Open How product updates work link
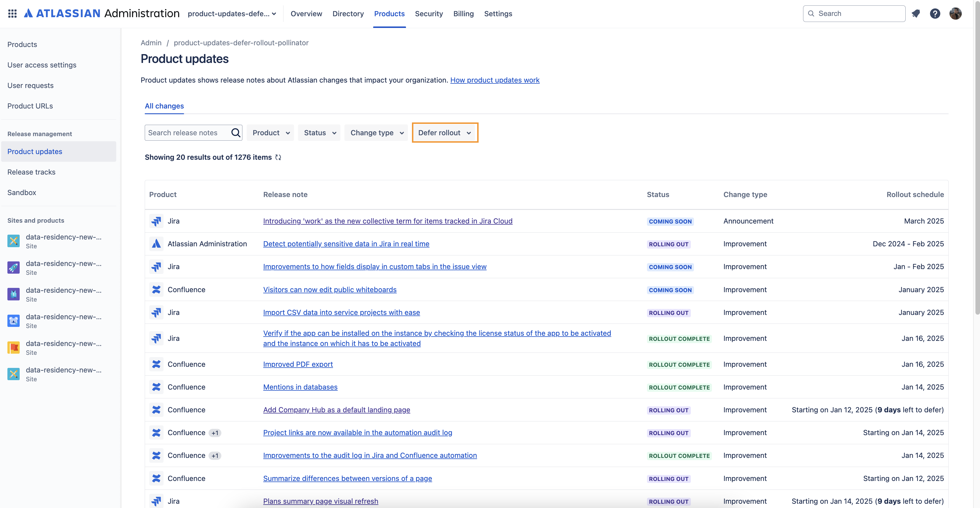The height and width of the screenshot is (508, 980). tap(495, 80)
